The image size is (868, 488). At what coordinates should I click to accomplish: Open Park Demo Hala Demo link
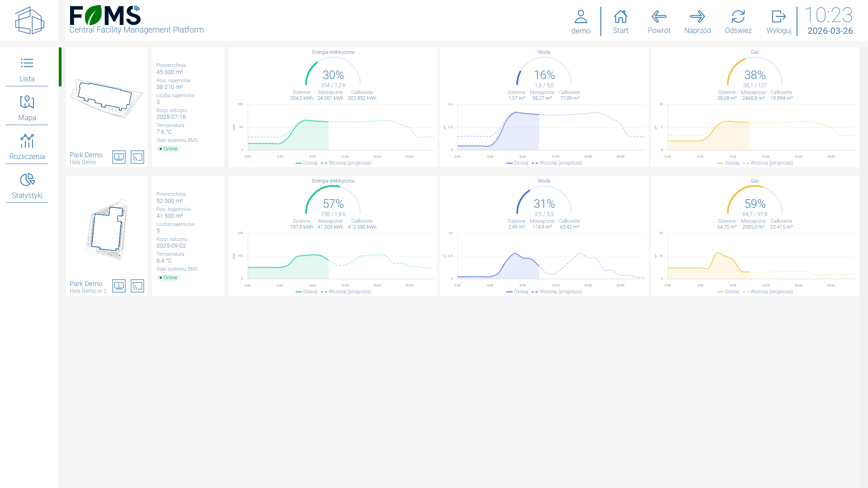click(x=86, y=155)
